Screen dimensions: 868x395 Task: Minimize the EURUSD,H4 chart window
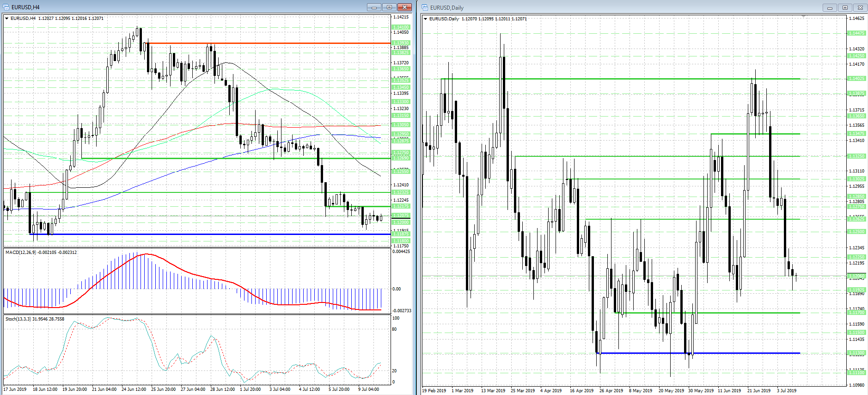click(374, 7)
